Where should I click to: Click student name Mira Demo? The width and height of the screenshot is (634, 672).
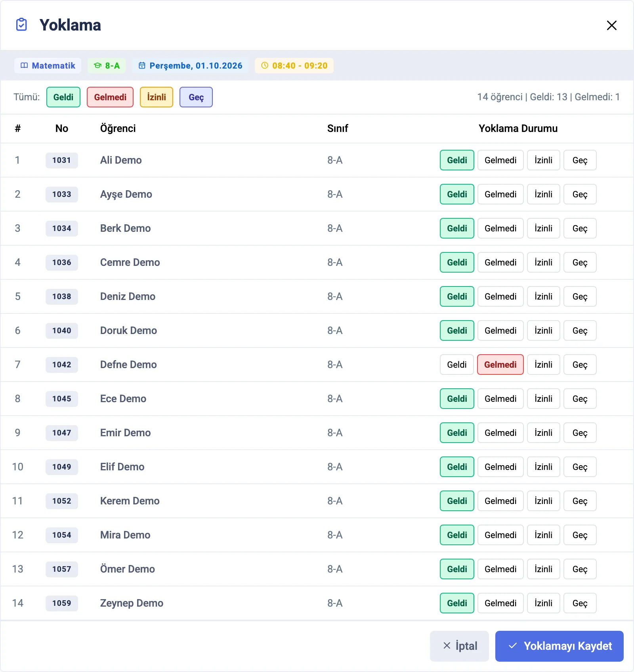pyautogui.click(x=125, y=535)
